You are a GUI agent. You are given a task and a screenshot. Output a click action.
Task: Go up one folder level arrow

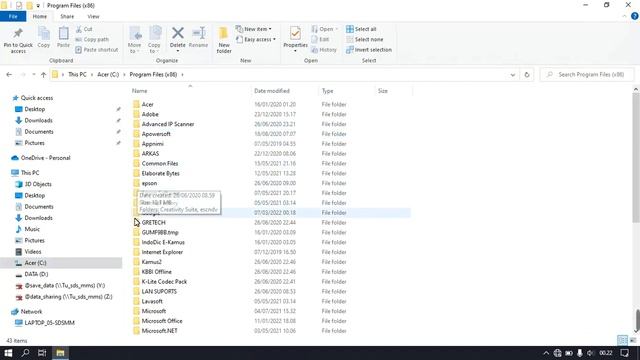click(43, 75)
